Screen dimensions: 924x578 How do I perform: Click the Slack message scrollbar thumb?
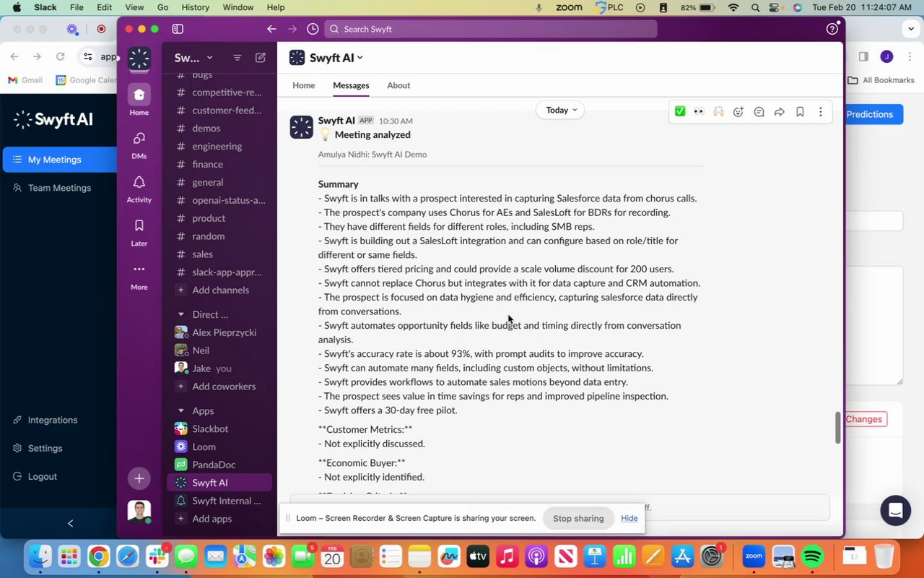pyautogui.click(x=838, y=428)
